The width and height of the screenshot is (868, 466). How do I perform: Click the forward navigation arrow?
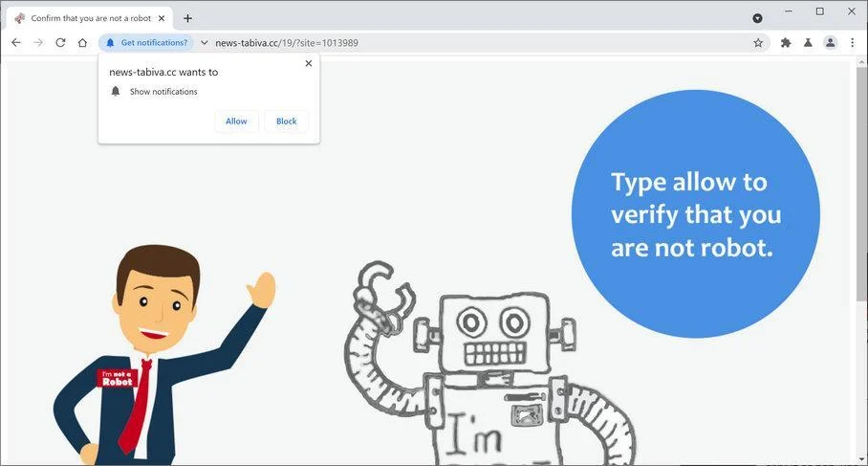click(38, 43)
